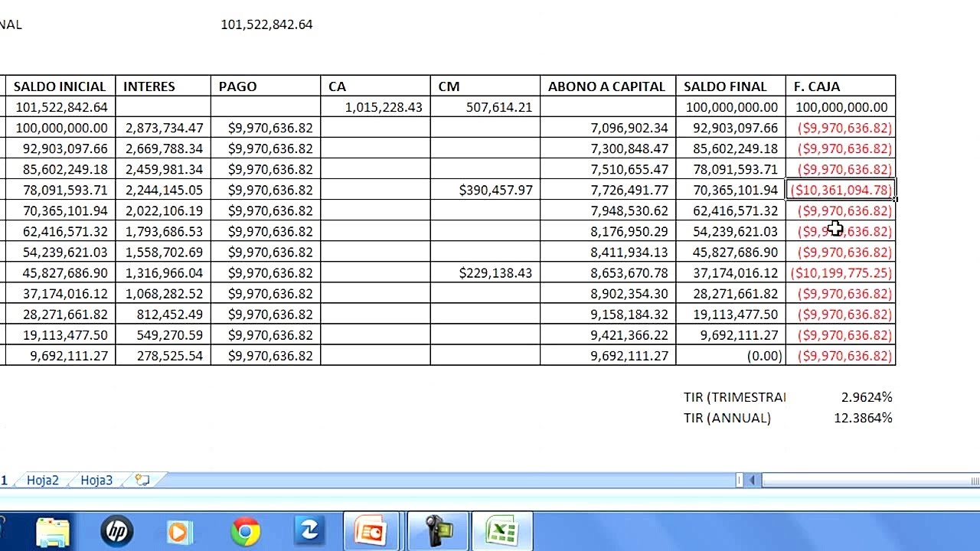Select the CA value 1,015,228.43

[375, 107]
